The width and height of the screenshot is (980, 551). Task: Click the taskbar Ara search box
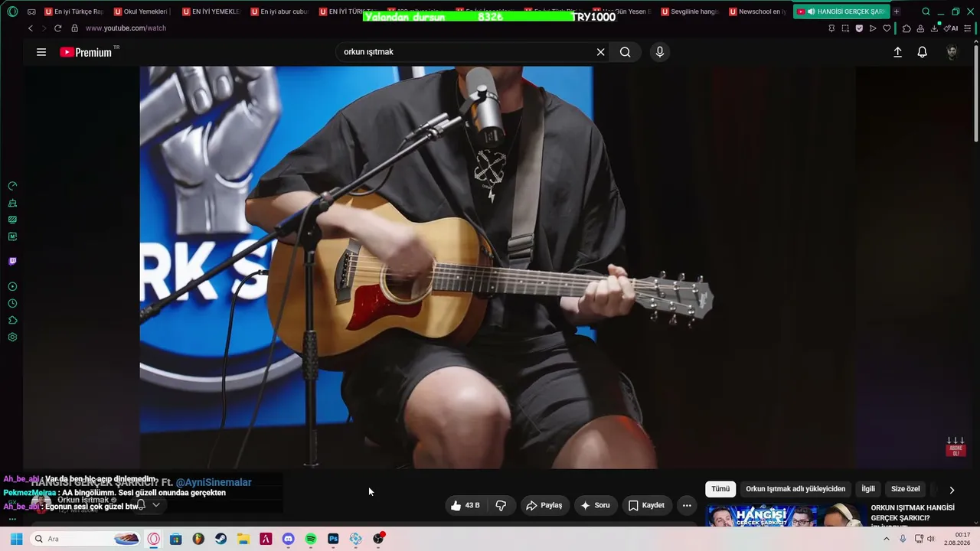point(87,539)
